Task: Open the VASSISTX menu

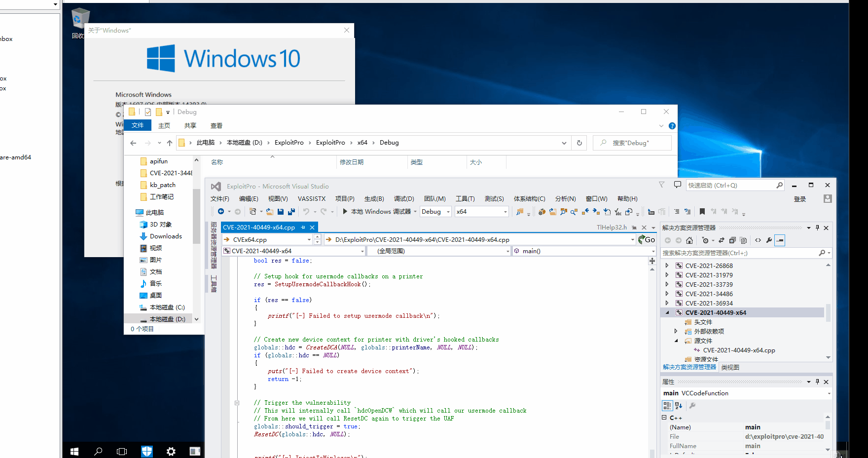Action: (x=312, y=198)
